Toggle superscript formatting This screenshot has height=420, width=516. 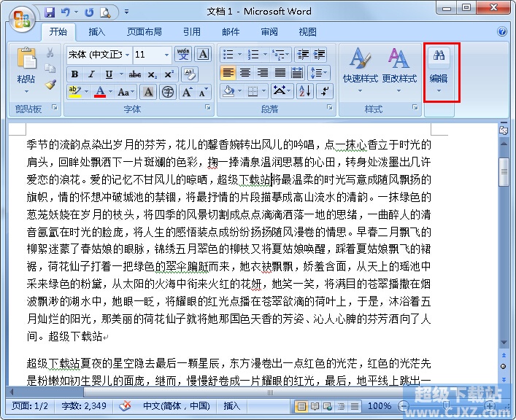169,74
